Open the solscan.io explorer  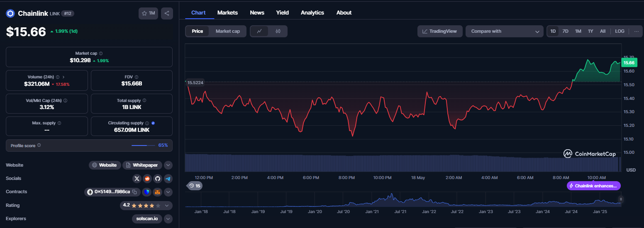[147, 218]
